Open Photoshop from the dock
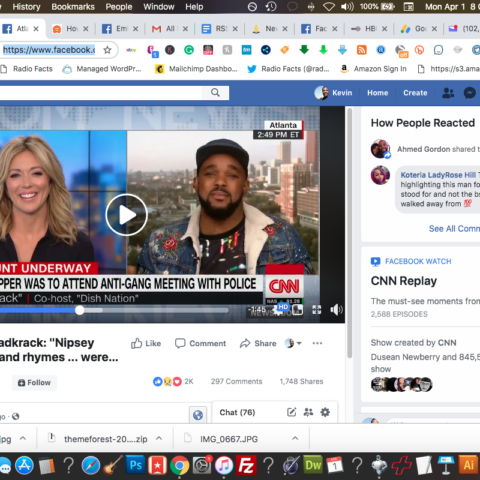 coord(135,465)
